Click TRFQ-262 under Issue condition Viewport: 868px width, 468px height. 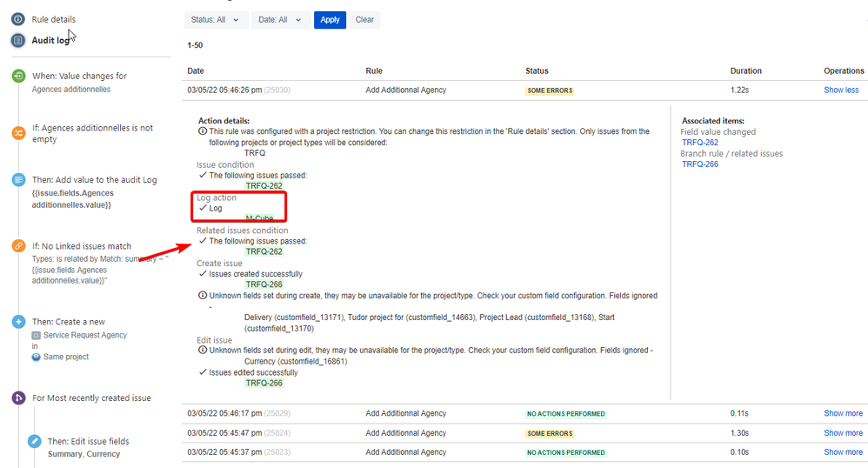[x=264, y=186]
